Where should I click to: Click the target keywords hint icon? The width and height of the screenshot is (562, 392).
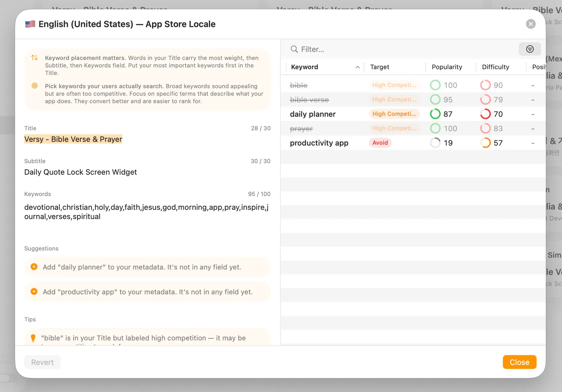[34, 86]
